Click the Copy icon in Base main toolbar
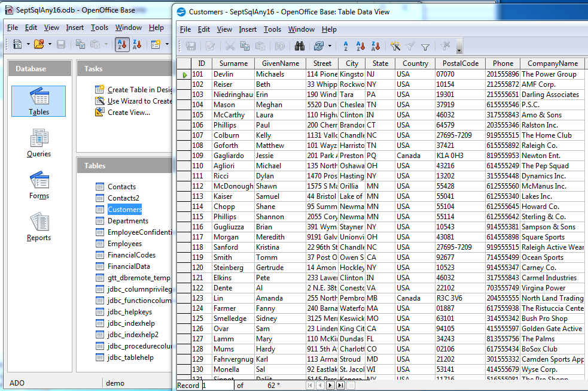 [x=80, y=44]
